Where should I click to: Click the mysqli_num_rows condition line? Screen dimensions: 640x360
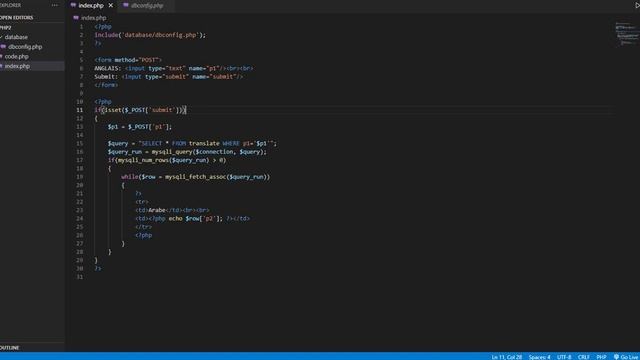[167, 160]
